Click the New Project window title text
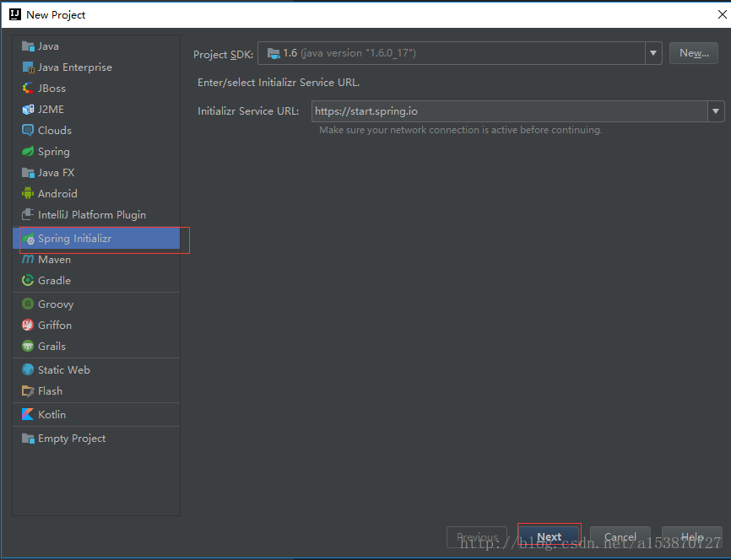 click(x=56, y=15)
